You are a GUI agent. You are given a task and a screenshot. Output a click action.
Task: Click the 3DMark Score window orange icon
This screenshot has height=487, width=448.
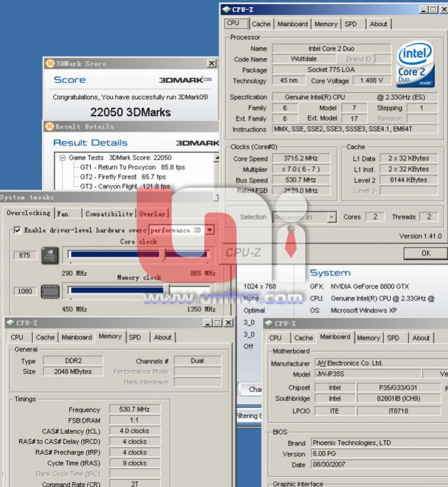point(49,63)
